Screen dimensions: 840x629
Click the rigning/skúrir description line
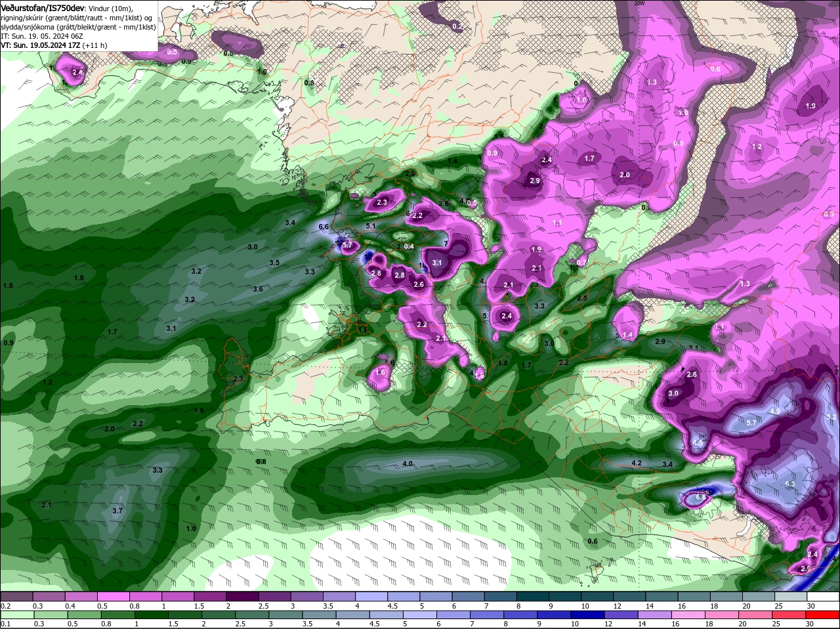point(76,18)
